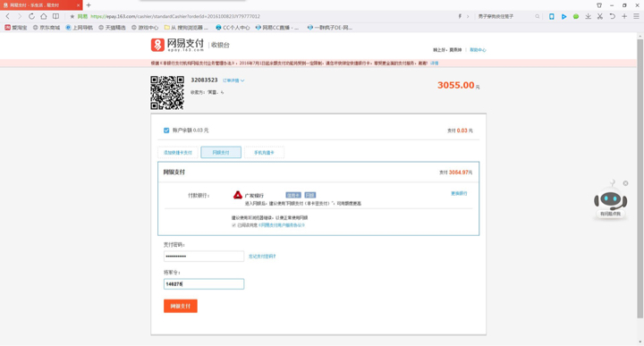Open the browser home page icon

point(44,16)
